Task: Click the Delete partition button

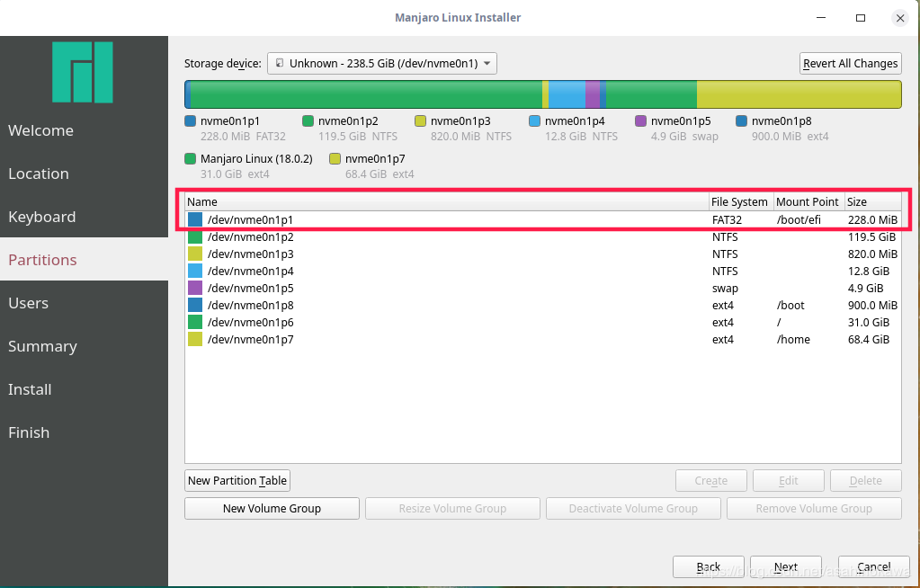Action: tap(866, 481)
